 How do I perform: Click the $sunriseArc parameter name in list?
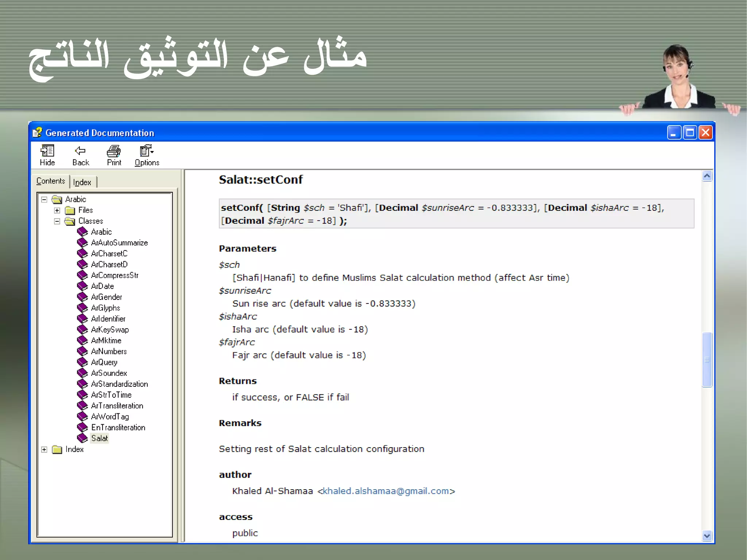(x=245, y=291)
